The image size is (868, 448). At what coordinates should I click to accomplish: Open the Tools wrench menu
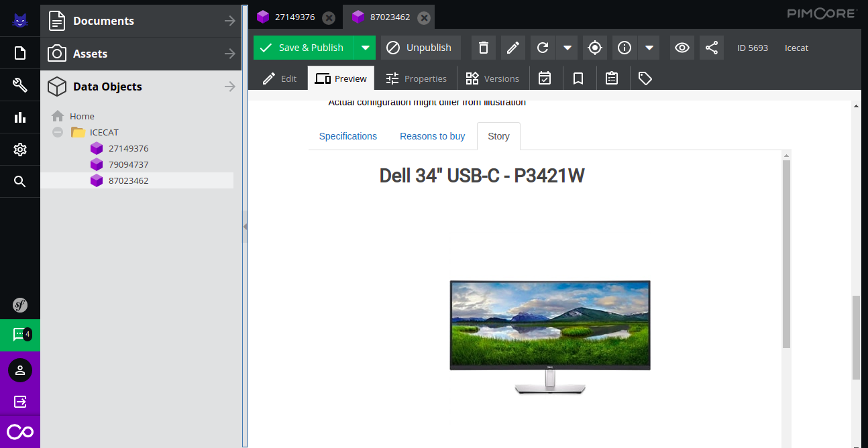pyautogui.click(x=20, y=85)
